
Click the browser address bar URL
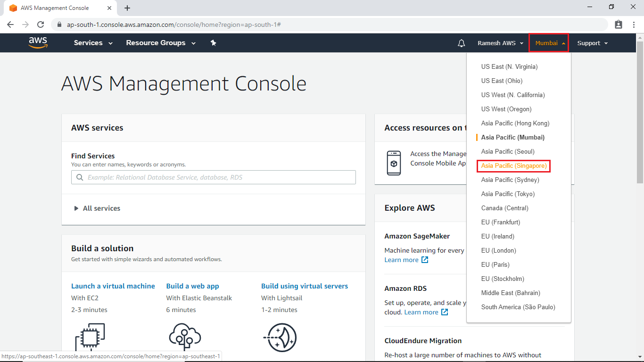[x=174, y=25]
